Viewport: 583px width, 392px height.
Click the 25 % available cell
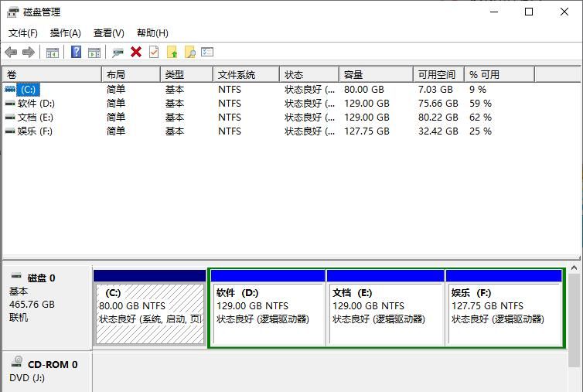[480, 131]
